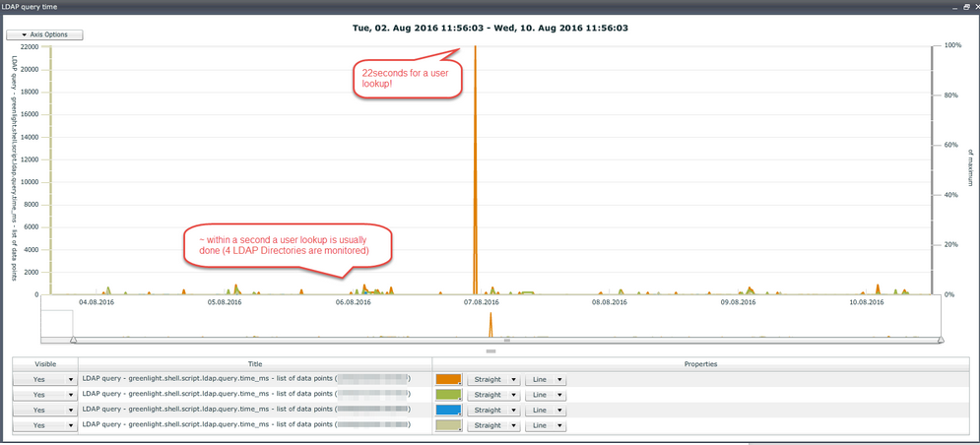Click the Visible column header

pos(44,364)
